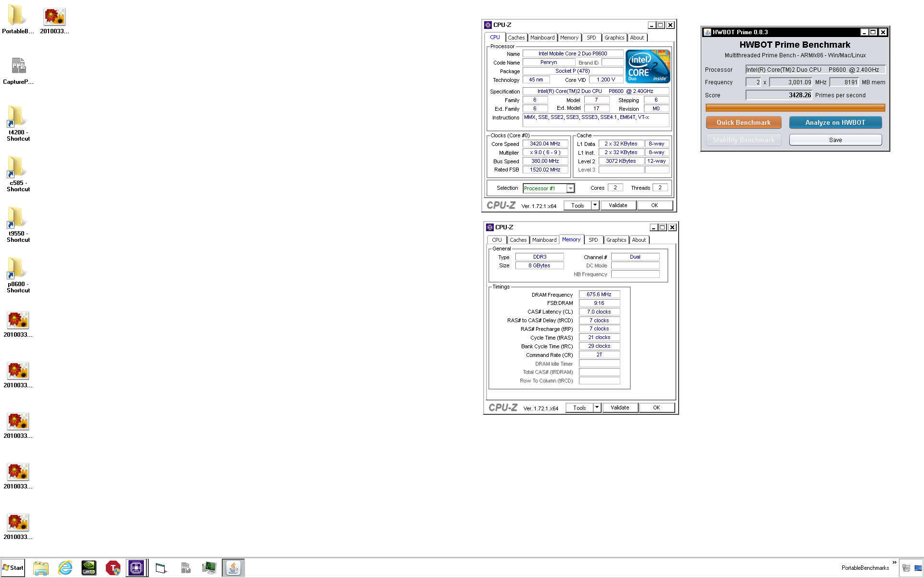This screenshot has width=924, height=578.
Task: Click the 3,001.09 MHz frequency field
Action: 791,82
